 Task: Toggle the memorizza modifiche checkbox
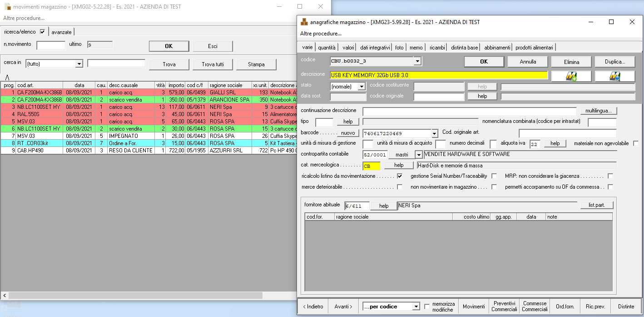click(427, 307)
